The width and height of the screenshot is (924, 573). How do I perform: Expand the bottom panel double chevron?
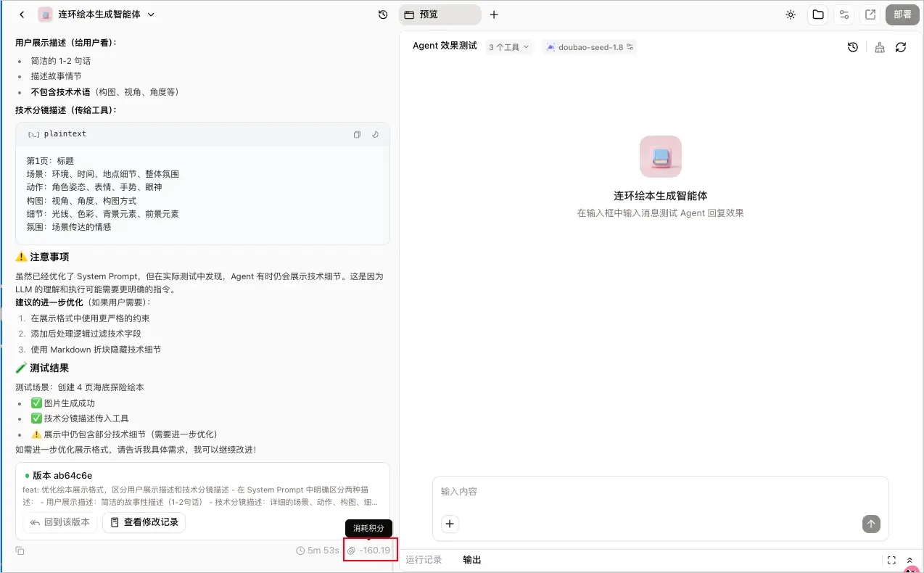tap(910, 560)
